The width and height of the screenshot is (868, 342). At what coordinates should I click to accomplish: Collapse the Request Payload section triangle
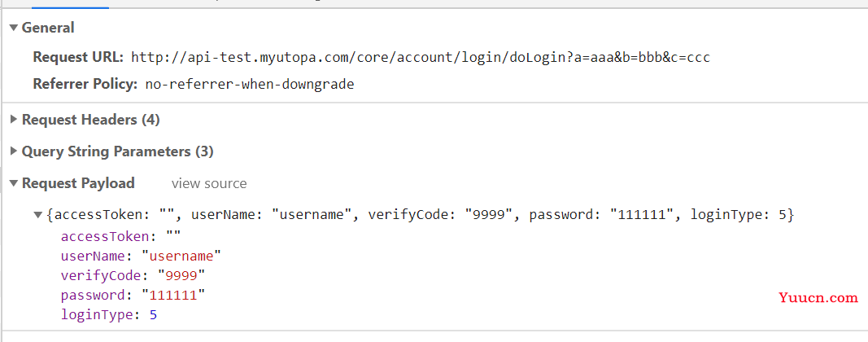[13, 183]
